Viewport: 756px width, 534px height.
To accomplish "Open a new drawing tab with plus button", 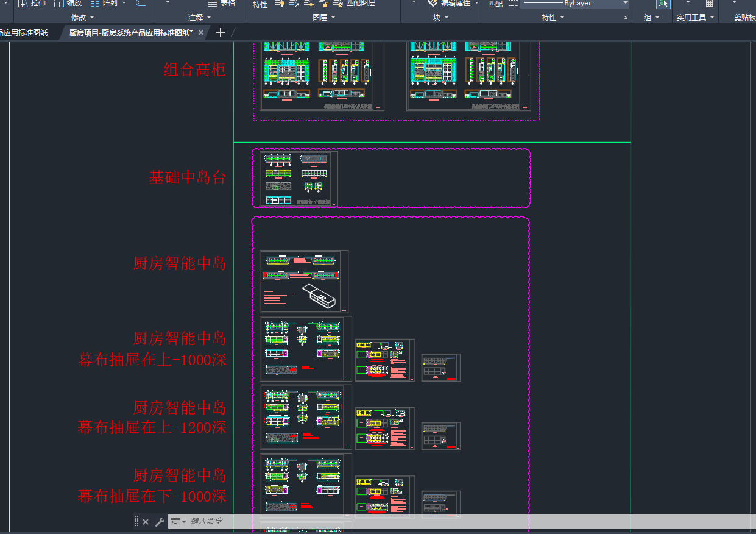I will pos(221,32).
